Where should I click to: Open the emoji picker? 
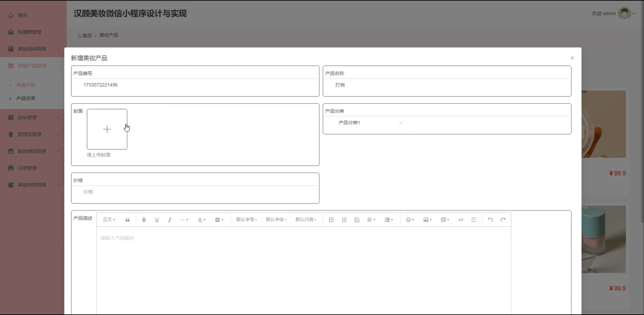click(410, 219)
